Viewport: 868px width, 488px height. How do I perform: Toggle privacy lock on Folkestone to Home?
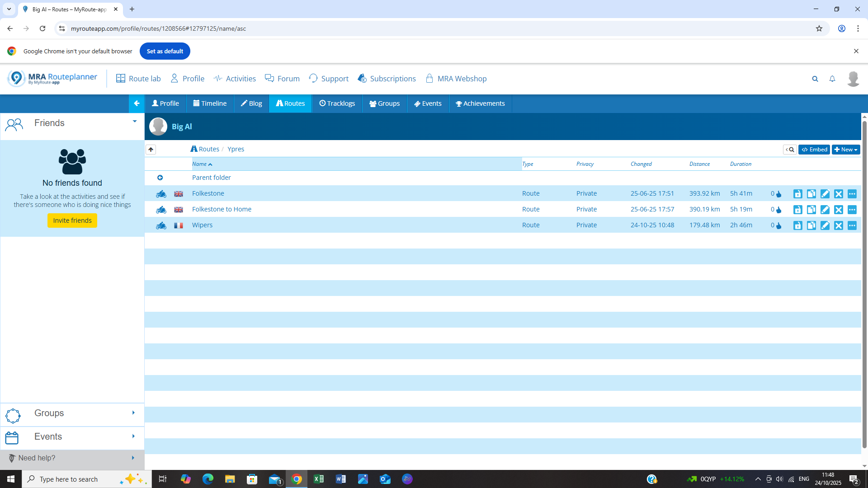pyautogui.click(x=797, y=210)
